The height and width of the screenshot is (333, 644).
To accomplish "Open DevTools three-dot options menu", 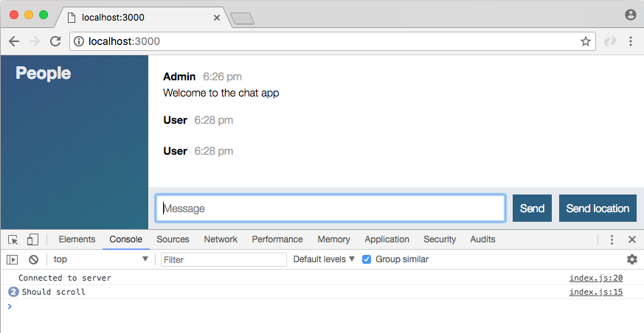I will 612,239.
